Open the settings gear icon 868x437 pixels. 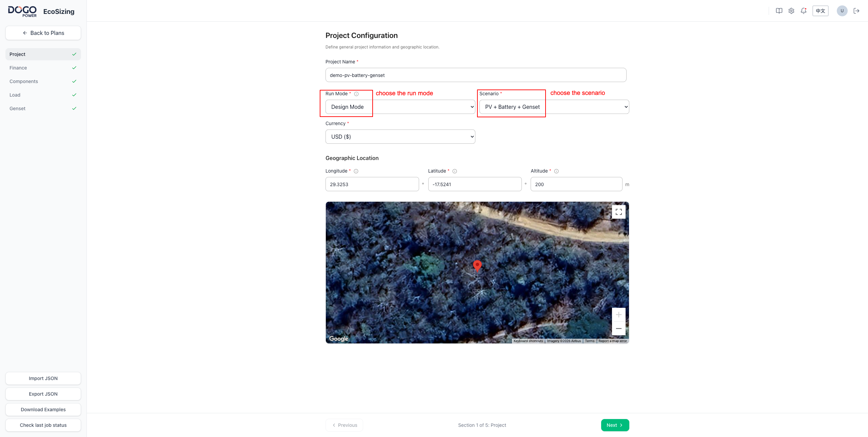pos(791,11)
